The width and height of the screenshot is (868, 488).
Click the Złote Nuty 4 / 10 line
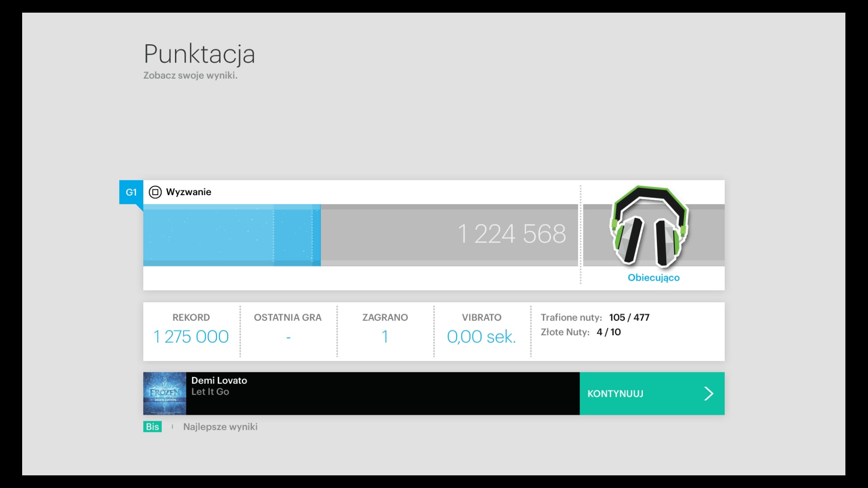[x=580, y=332]
